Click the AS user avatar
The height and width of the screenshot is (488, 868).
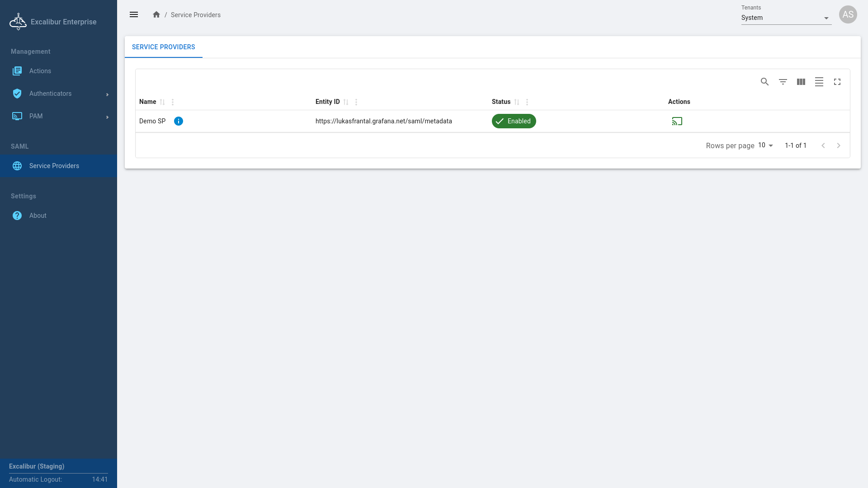[848, 14]
